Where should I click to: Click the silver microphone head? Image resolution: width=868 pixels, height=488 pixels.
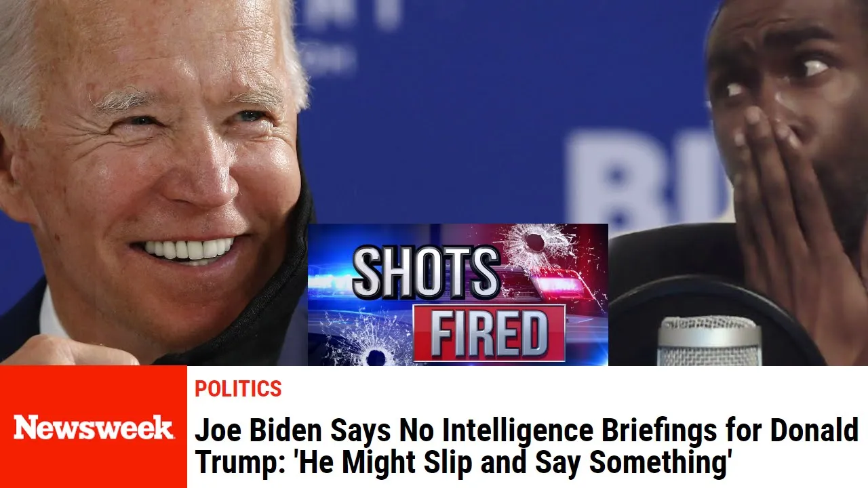709,341
